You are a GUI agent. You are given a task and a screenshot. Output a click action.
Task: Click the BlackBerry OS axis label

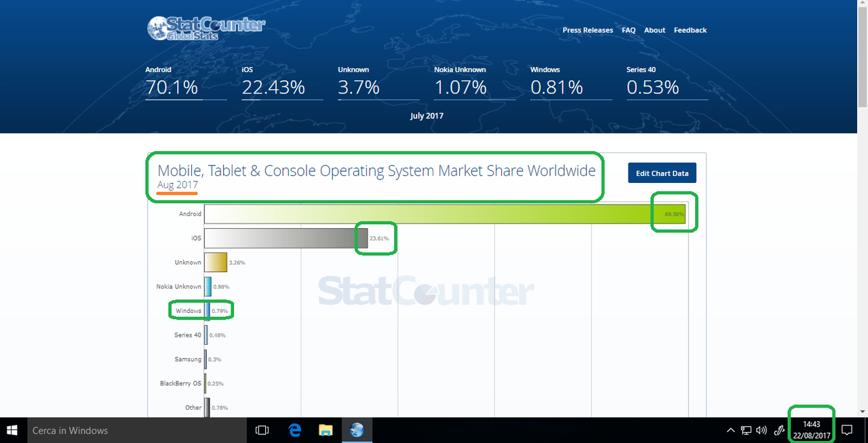tap(180, 383)
